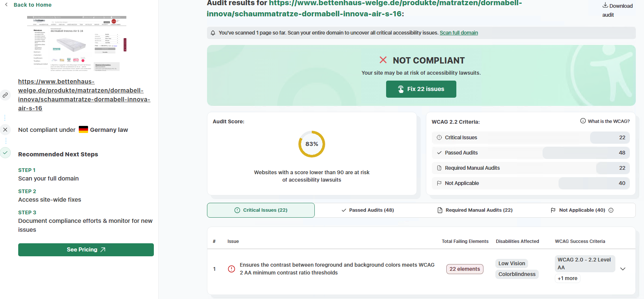The height and width of the screenshot is (299, 644).
Task: Click the green checkmark step icon in sidebar
Action: pos(5,153)
